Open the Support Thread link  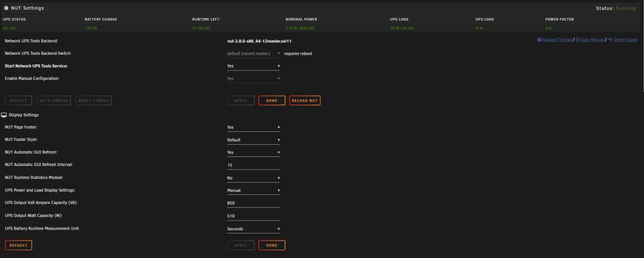click(557, 40)
